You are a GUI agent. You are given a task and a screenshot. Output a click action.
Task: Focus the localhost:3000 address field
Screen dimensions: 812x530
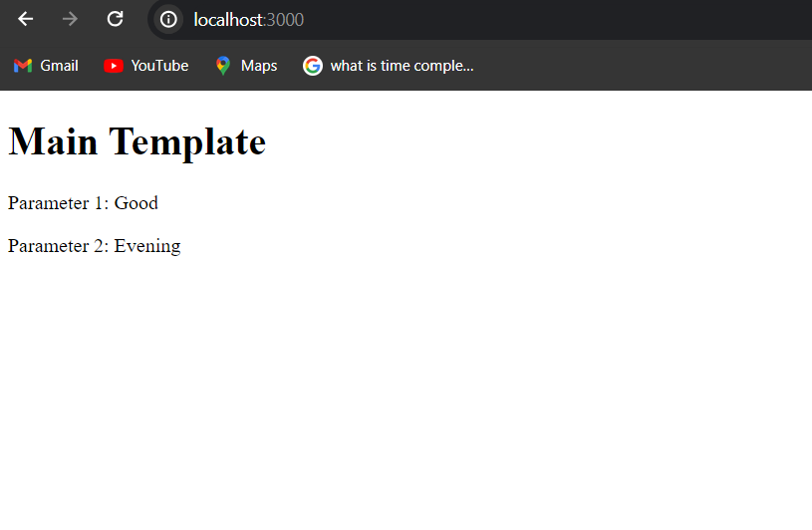click(x=481, y=20)
